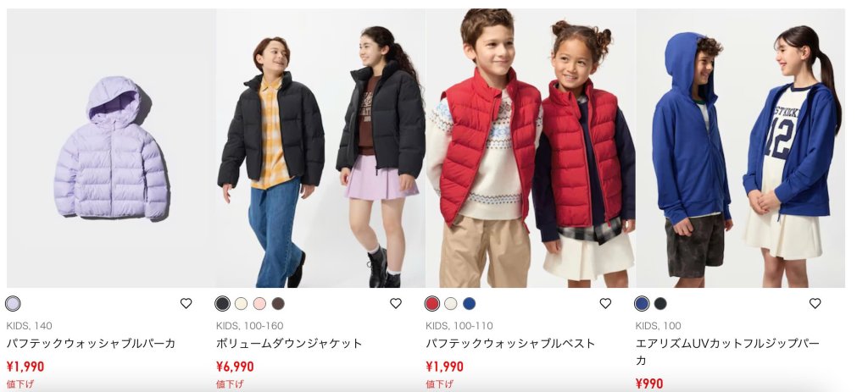Select lavender color swatch for hooded parka
The height and width of the screenshot is (392, 868).
click(x=13, y=304)
